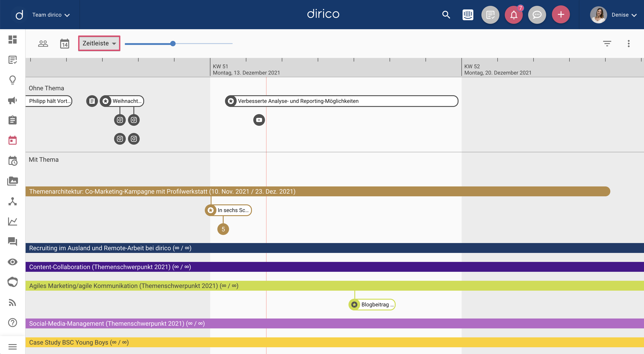Open the Recruiting im Ausland topic bar

(335, 248)
